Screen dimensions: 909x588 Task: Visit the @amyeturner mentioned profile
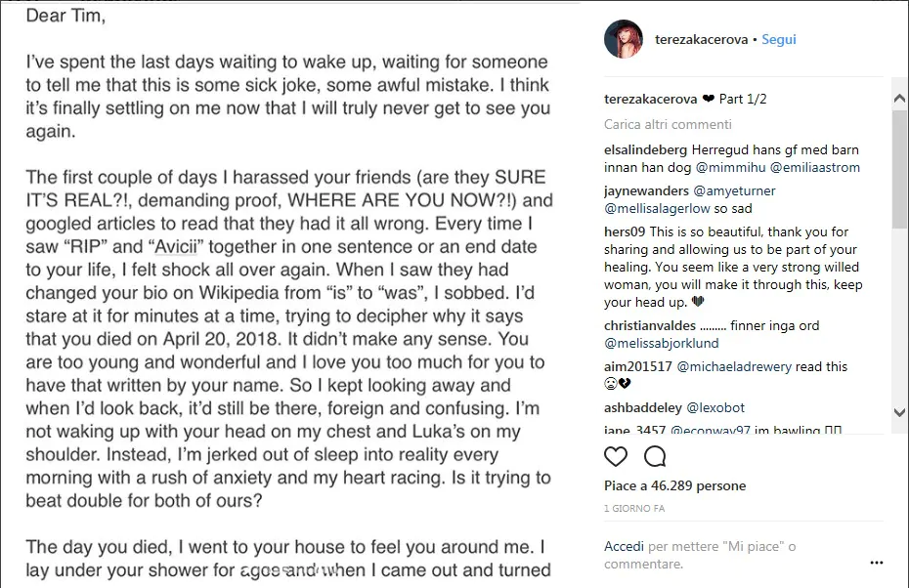tap(734, 191)
